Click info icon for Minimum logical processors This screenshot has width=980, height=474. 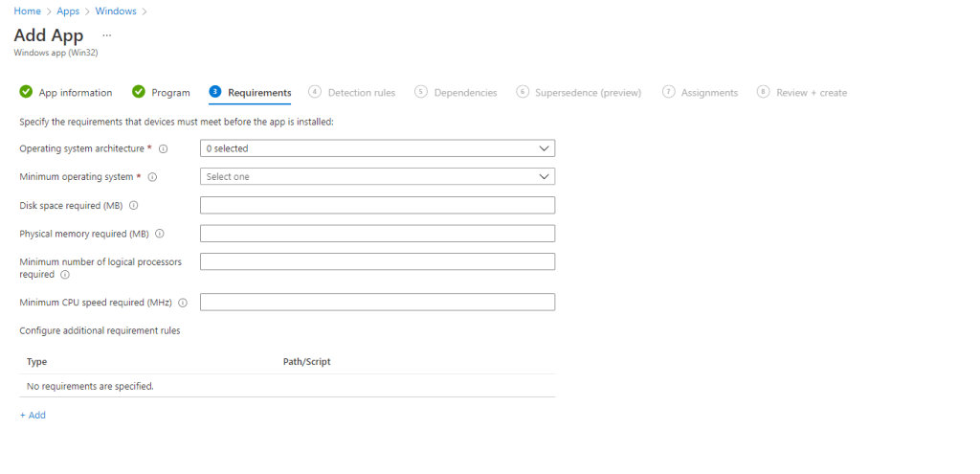click(x=65, y=275)
